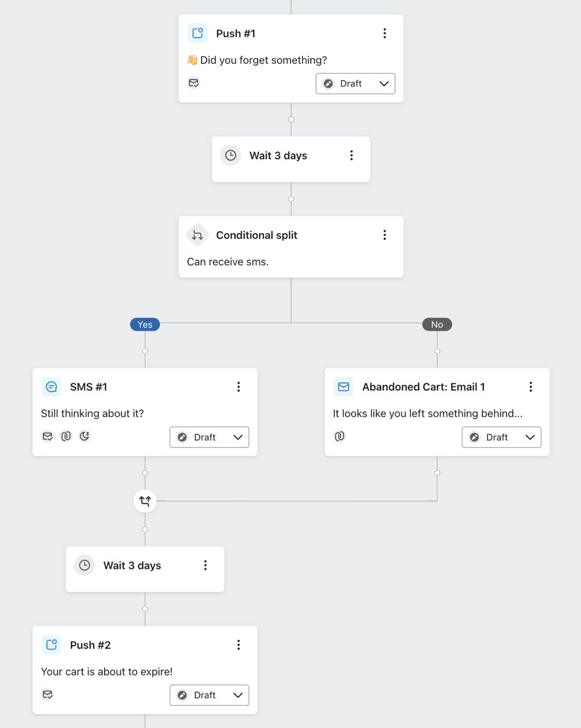This screenshot has height=728, width=581.
Task: Expand the Draft dropdown on Abandoned Cart: Email 1
Action: coord(501,437)
